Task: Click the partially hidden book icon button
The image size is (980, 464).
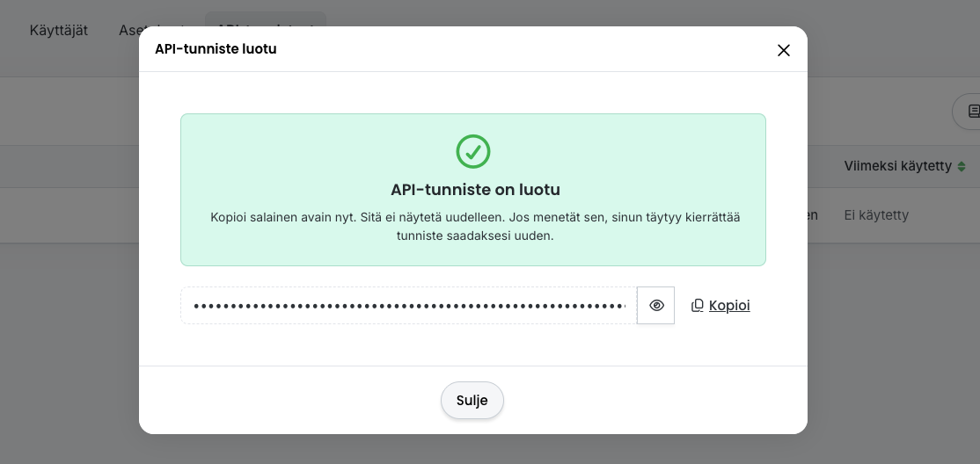Action: click(x=968, y=112)
